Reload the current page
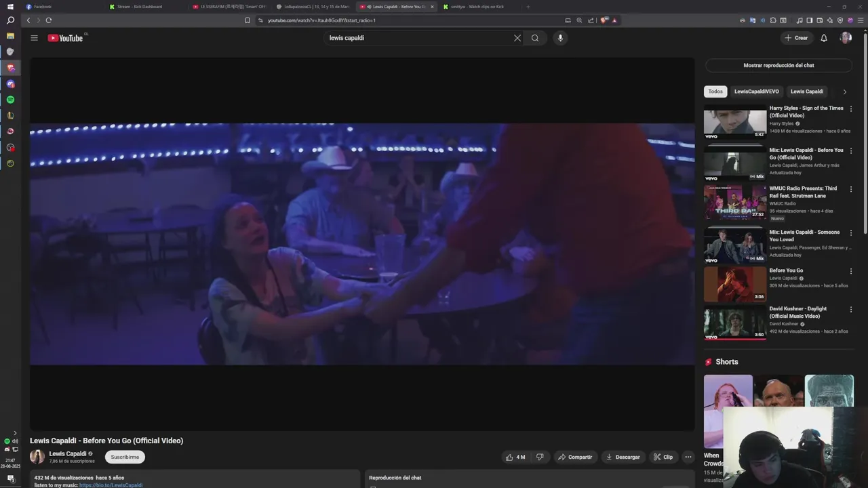Image resolution: width=868 pixels, height=488 pixels. [49, 20]
